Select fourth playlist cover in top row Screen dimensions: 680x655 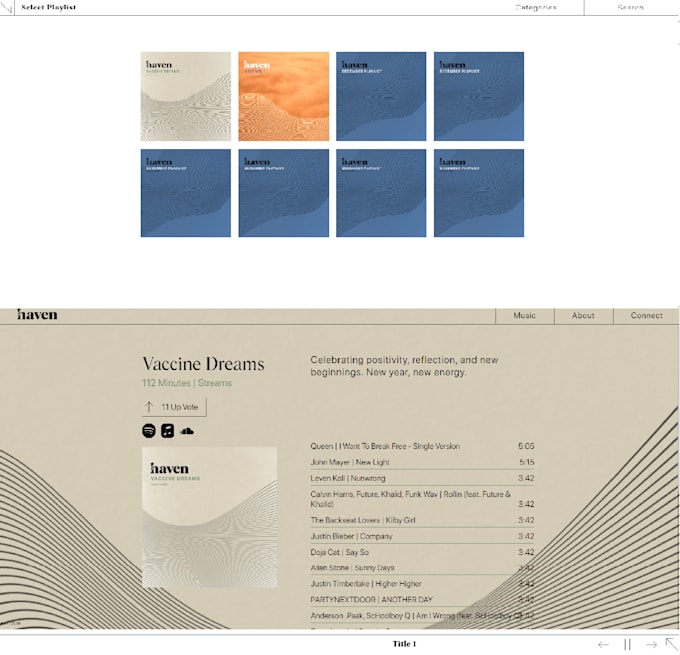coord(479,96)
